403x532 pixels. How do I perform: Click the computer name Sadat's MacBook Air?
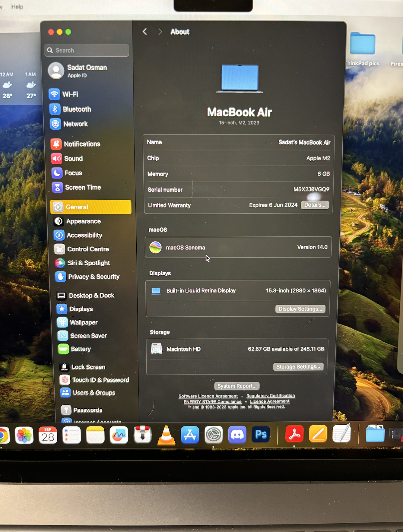[304, 142]
